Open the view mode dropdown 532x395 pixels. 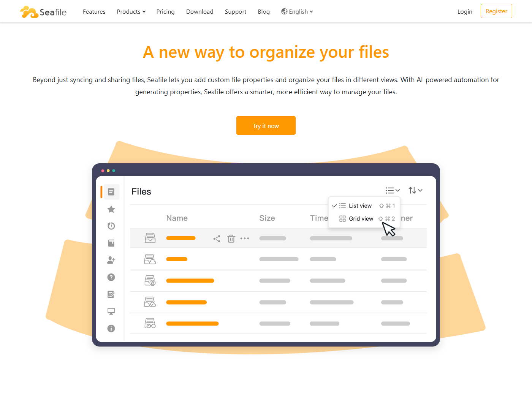[393, 190]
